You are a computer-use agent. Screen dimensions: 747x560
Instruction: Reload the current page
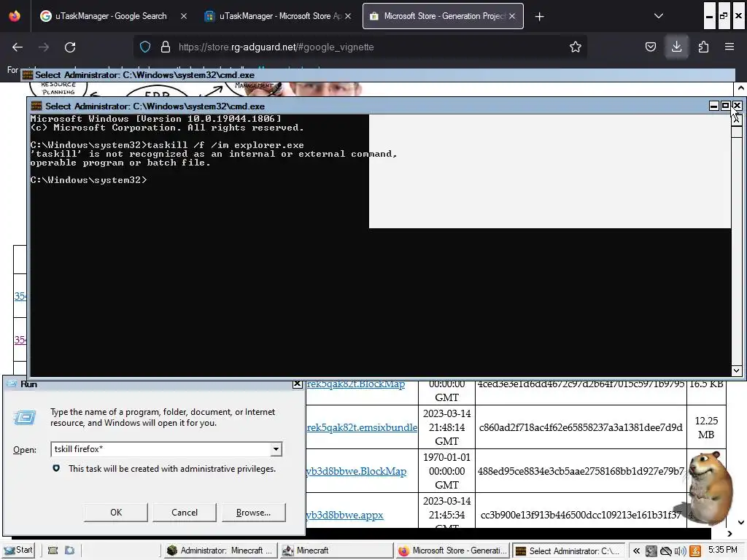[70, 47]
